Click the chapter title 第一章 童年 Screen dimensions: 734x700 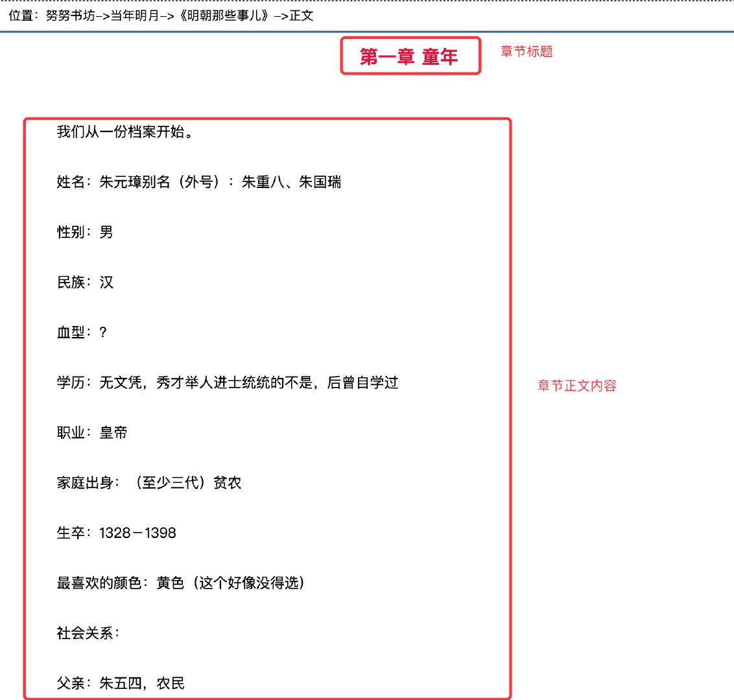[408, 56]
